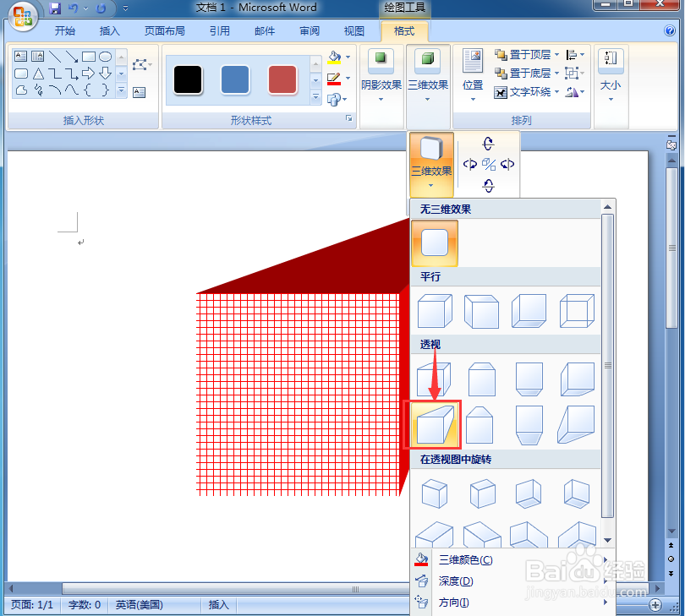Open the 阴影效果 menu

pos(381,75)
